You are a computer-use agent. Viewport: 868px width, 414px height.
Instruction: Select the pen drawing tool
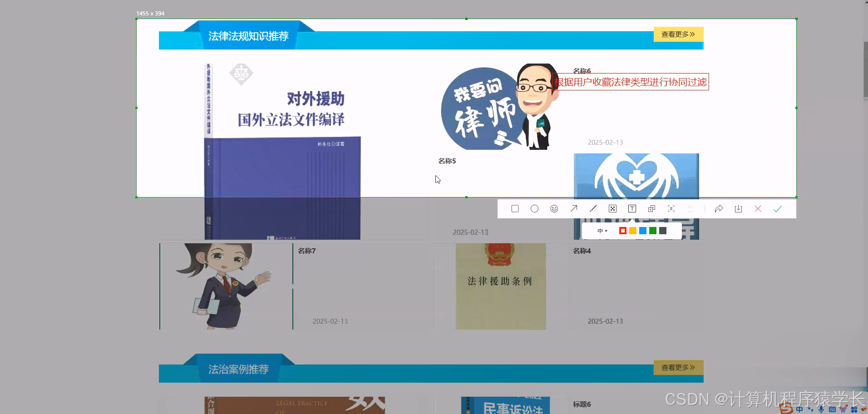tap(593, 208)
